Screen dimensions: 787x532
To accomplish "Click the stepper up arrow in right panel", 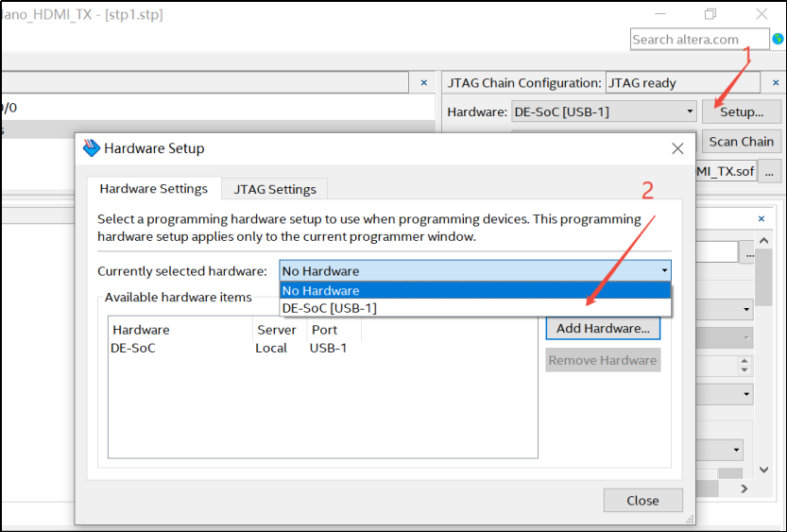I will point(744,361).
